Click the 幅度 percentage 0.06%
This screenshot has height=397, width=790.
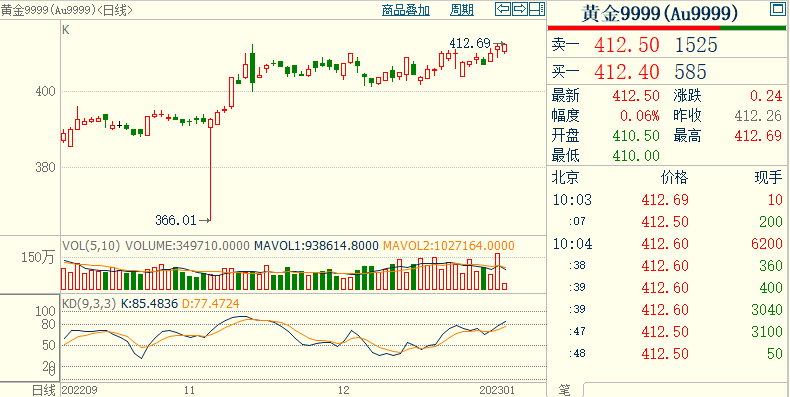639,116
